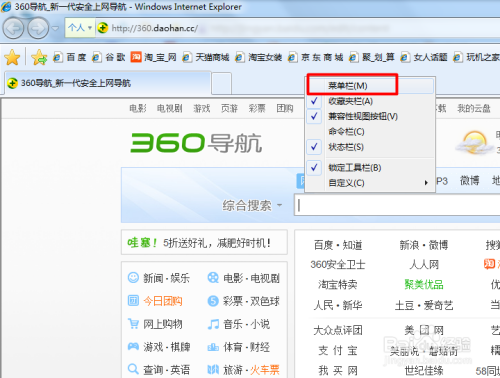Open 大众点评团 site link
500x378 pixels.
tap(338, 330)
